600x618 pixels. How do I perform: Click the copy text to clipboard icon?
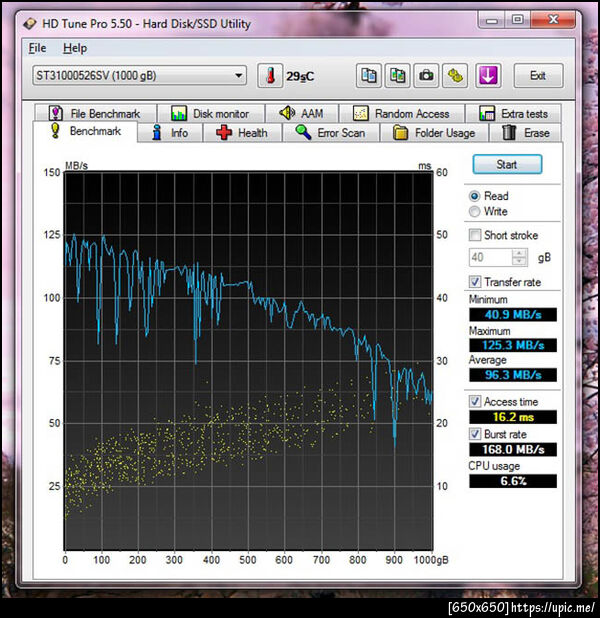point(369,75)
